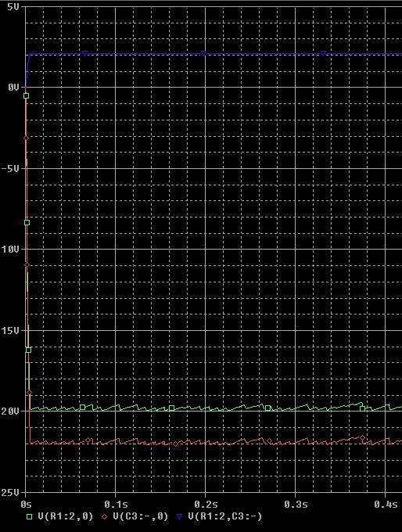Select the V(C3:-,0) trace name in legend

click(x=141, y=516)
